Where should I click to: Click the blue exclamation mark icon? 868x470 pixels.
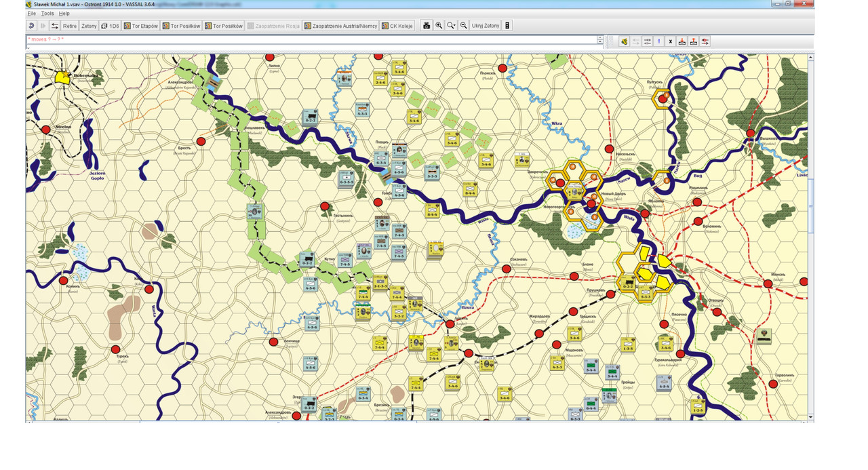pyautogui.click(x=659, y=41)
